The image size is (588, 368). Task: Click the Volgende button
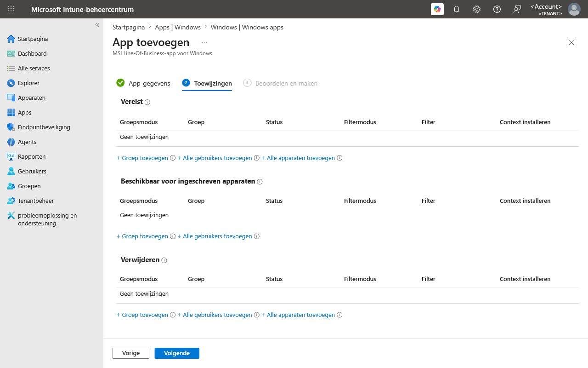tap(177, 353)
